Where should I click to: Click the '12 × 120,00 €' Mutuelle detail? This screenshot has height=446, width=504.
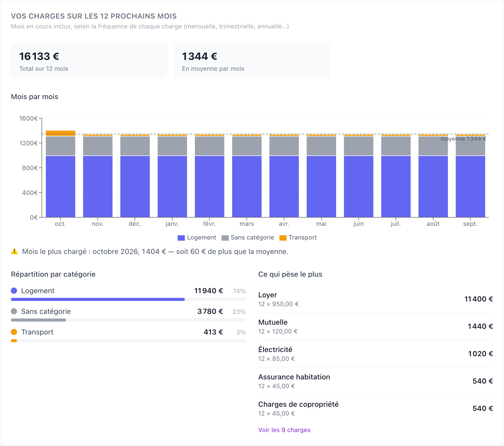click(278, 331)
